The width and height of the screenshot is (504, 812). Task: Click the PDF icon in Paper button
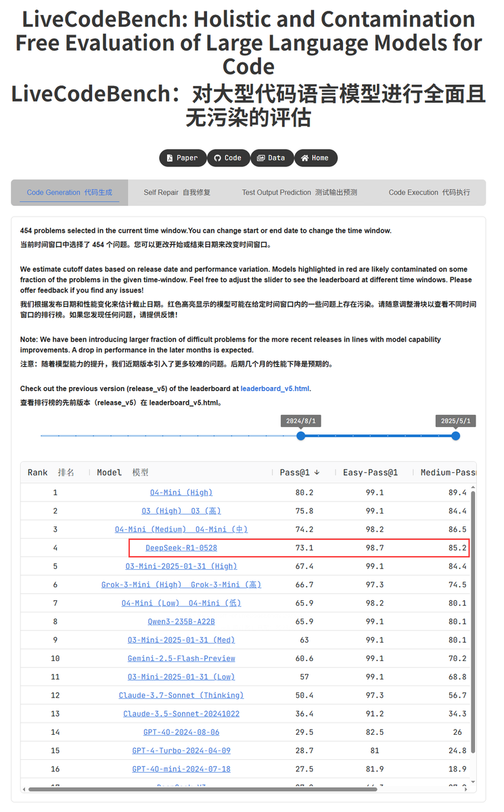coord(170,158)
